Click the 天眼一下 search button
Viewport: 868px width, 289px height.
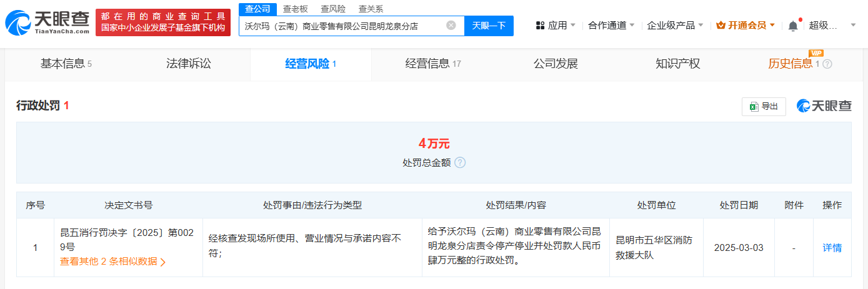click(489, 26)
